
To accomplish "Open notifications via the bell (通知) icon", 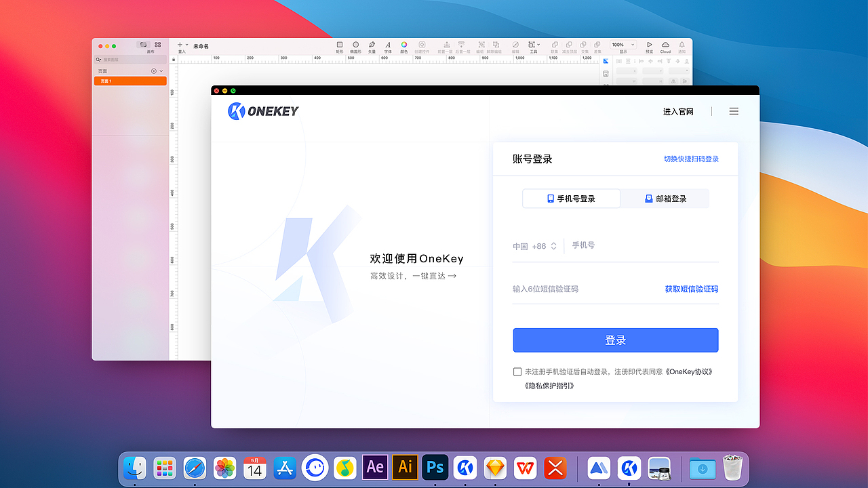I will coord(682,44).
